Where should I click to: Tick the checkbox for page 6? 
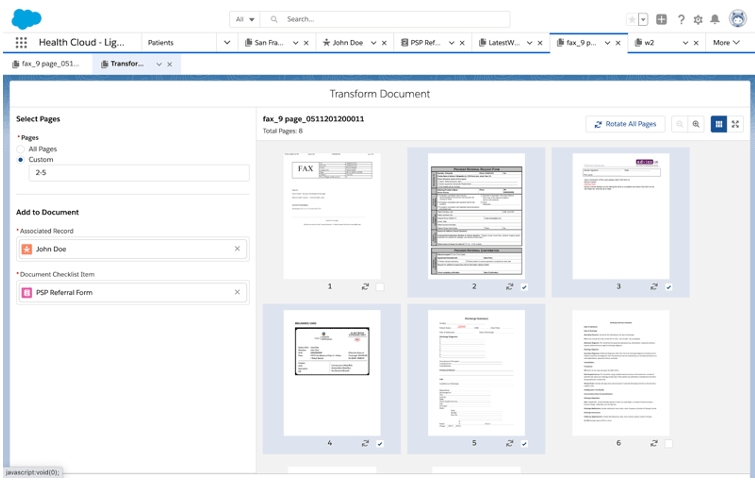(669, 443)
